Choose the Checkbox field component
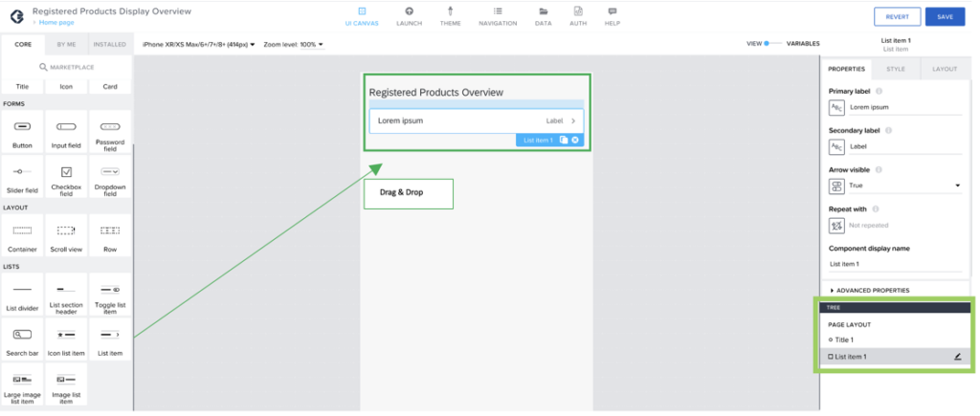The height and width of the screenshot is (416, 980). pos(66,172)
